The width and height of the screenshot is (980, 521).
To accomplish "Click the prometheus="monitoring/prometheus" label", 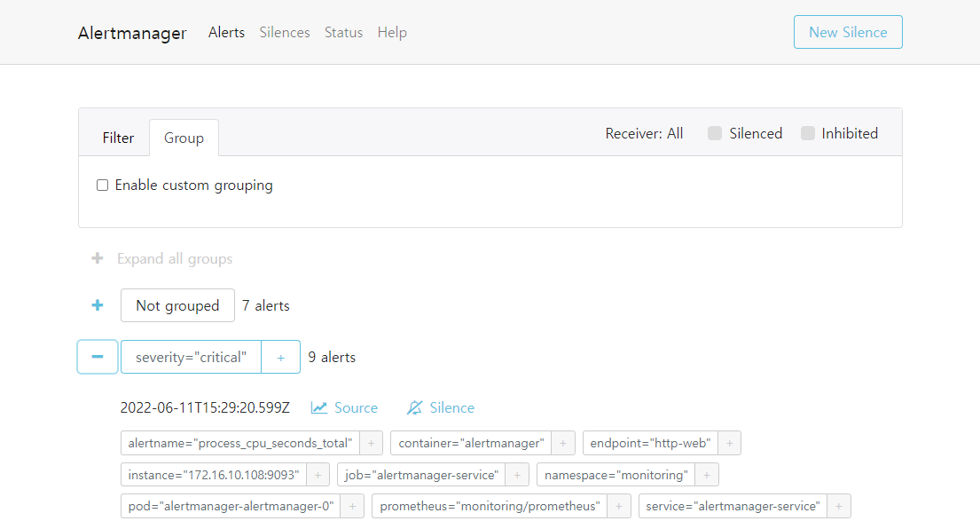I will point(490,506).
